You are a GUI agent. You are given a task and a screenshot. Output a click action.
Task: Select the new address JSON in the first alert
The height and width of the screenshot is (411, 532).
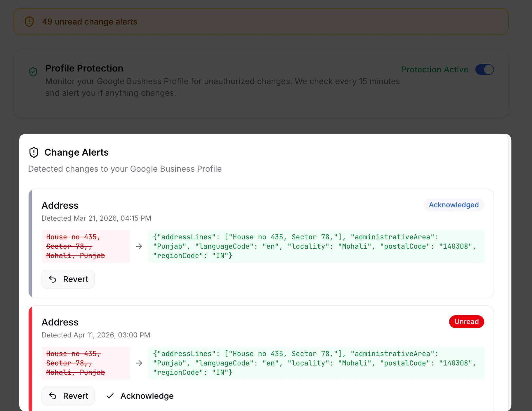[x=315, y=246]
